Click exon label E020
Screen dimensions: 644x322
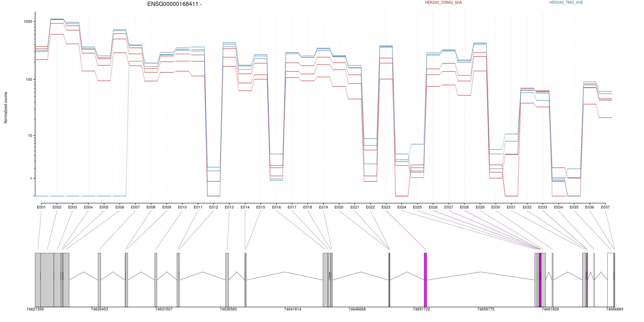(x=339, y=207)
